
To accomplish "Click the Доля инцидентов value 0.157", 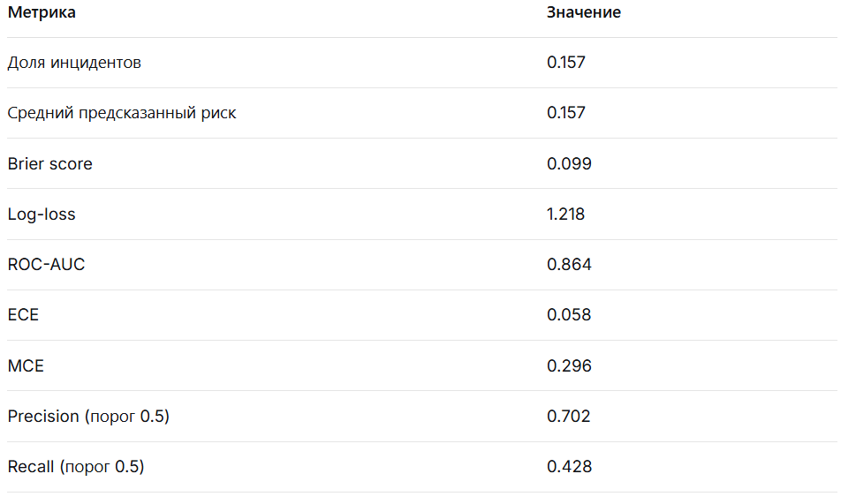I will tap(566, 62).
